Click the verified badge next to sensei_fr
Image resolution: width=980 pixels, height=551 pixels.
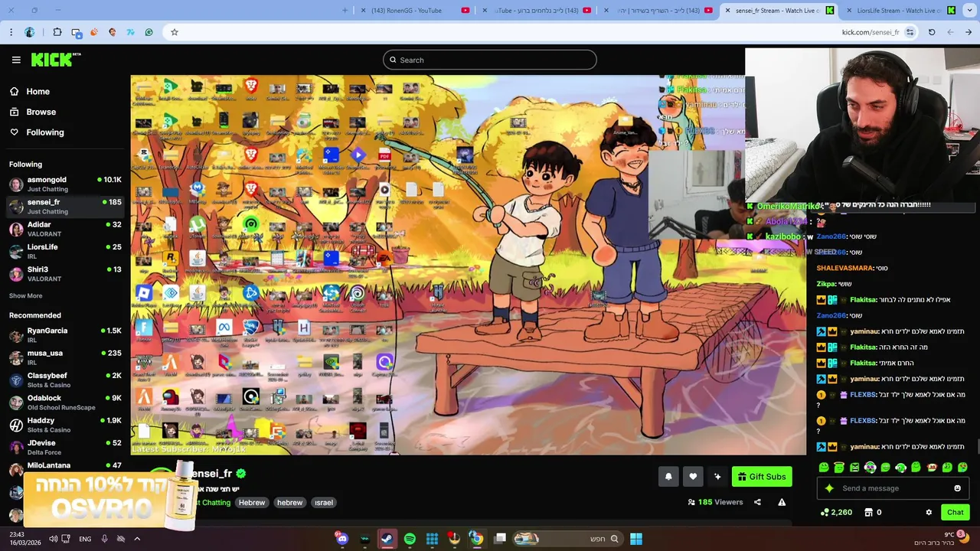click(241, 474)
